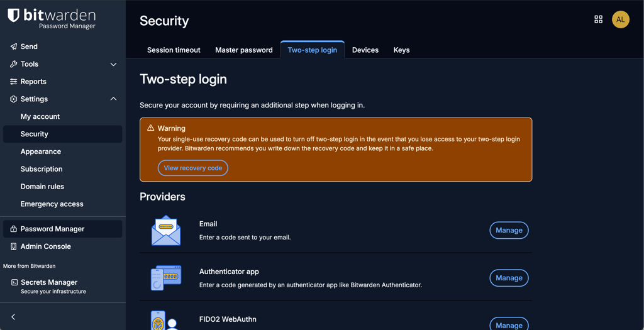Switch to the Session timeout tab
The height and width of the screenshot is (330, 644).
click(x=174, y=50)
